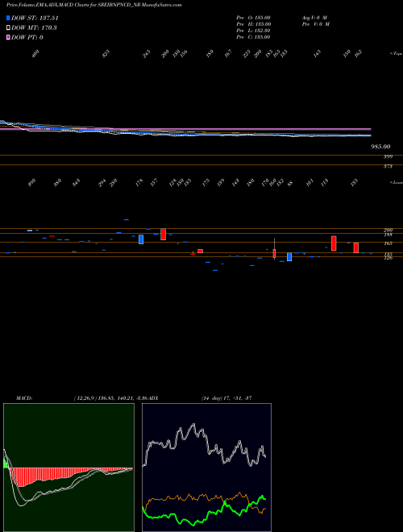
Task: Click the 209 price level label
Action: 388,231
